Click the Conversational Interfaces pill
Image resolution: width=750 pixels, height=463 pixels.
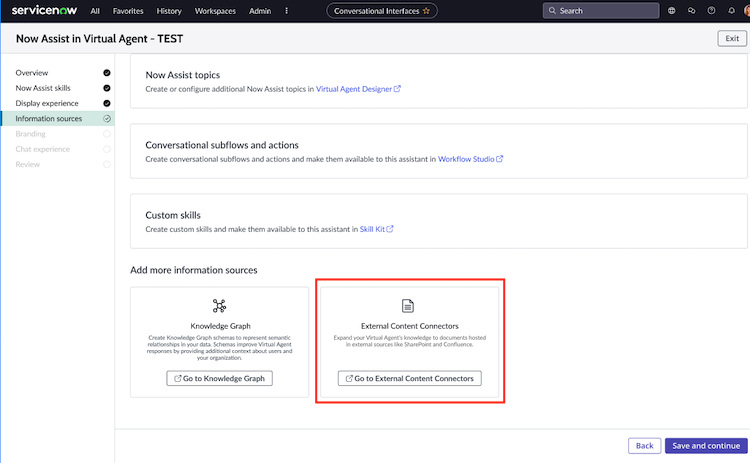[x=382, y=11]
